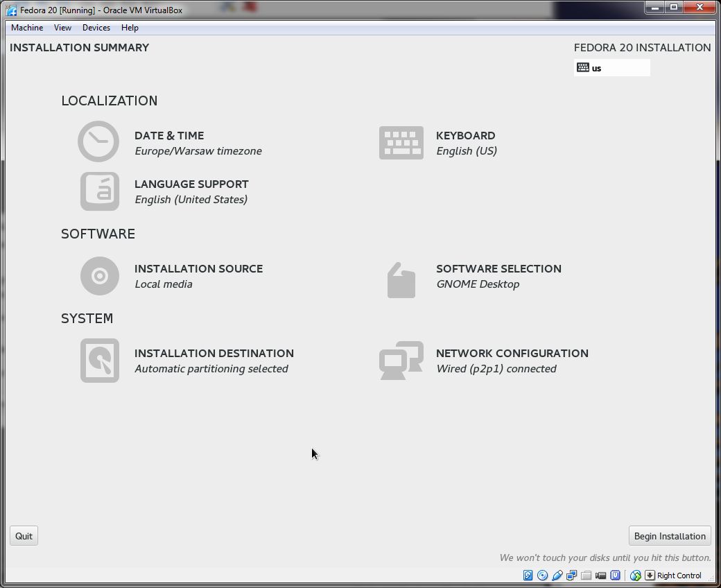
Task: Click the Begin Installation button
Action: click(670, 536)
